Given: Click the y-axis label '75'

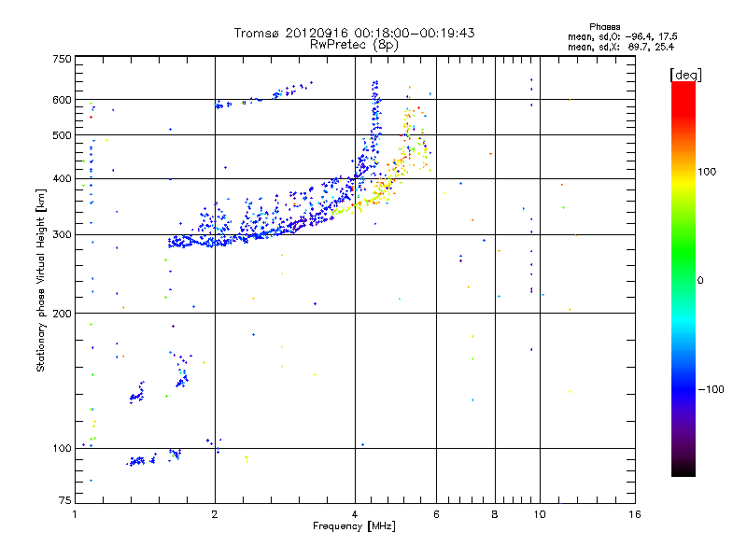Looking at the screenshot, I should pyautogui.click(x=65, y=500).
